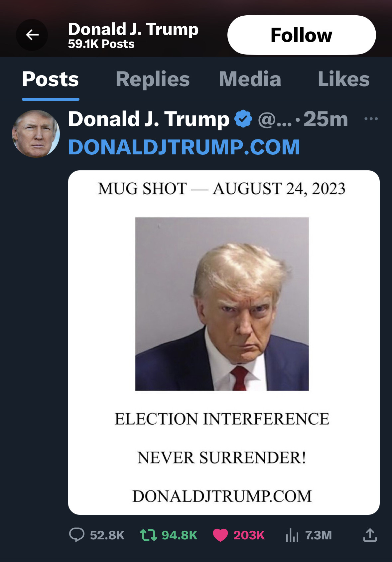This screenshot has width=392, height=562.
Task: Select the Posts tab
Action: [51, 79]
